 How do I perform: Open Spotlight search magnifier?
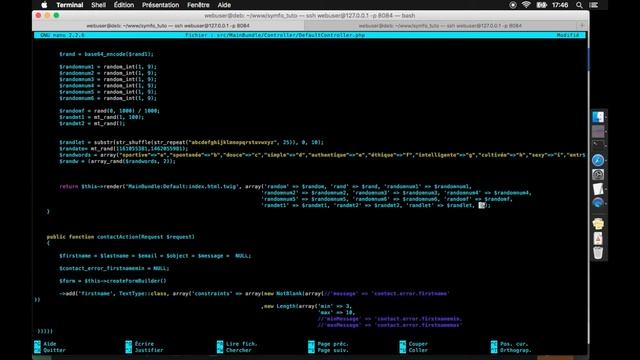click(579, 5)
